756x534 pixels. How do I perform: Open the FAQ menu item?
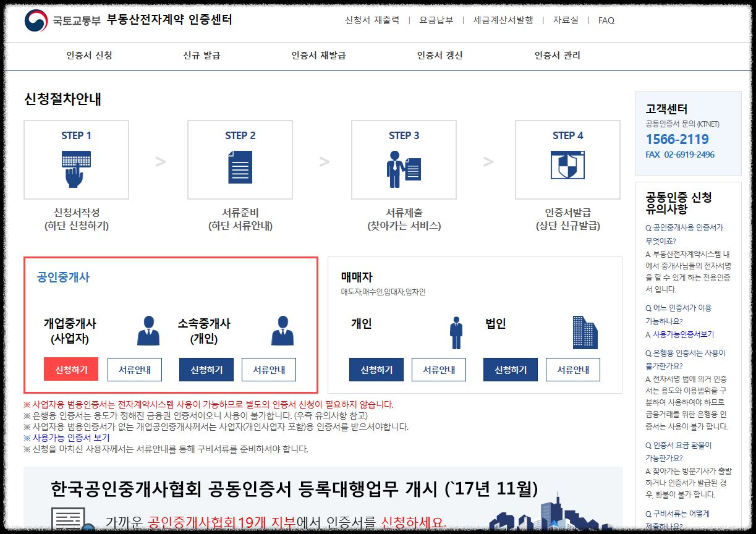(604, 20)
